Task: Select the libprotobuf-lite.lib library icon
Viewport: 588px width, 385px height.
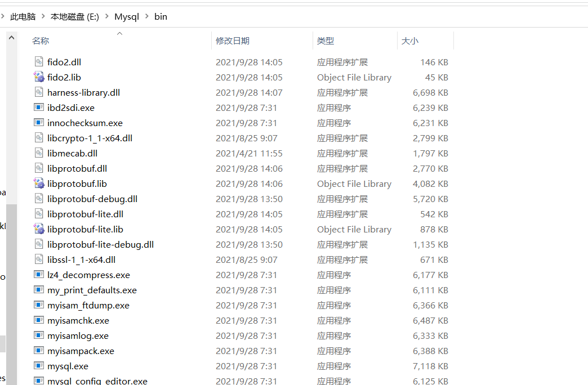Action: 39,229
